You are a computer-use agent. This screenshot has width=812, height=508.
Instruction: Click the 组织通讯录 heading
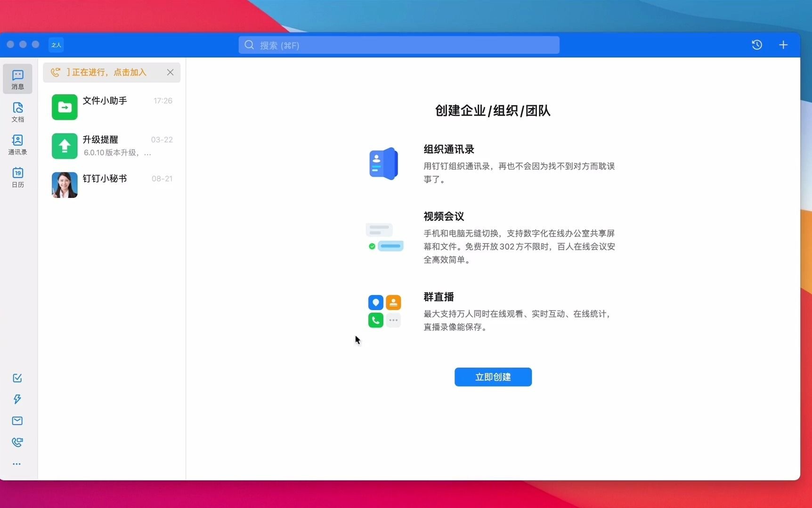pos(449,149)
